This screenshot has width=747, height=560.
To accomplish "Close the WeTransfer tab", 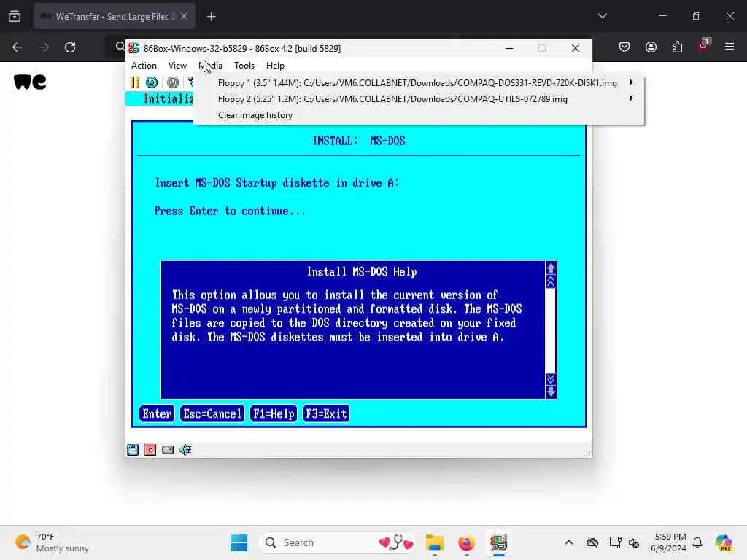I will [x=184, y=16].
